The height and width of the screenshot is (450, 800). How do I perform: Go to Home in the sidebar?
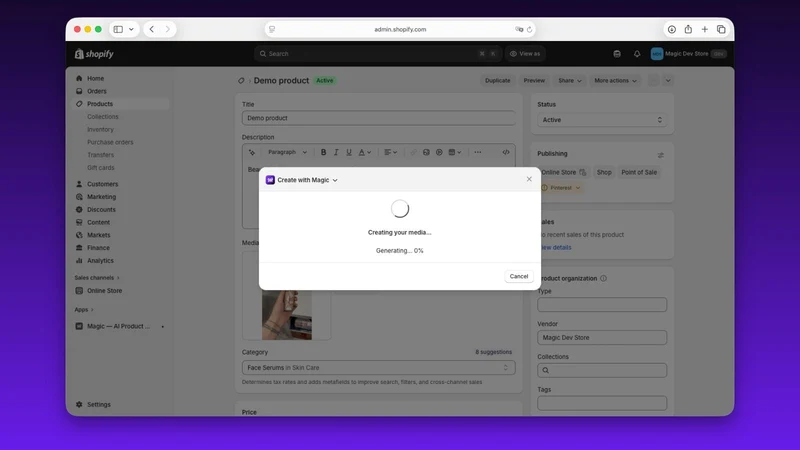(x=95, y=79)
